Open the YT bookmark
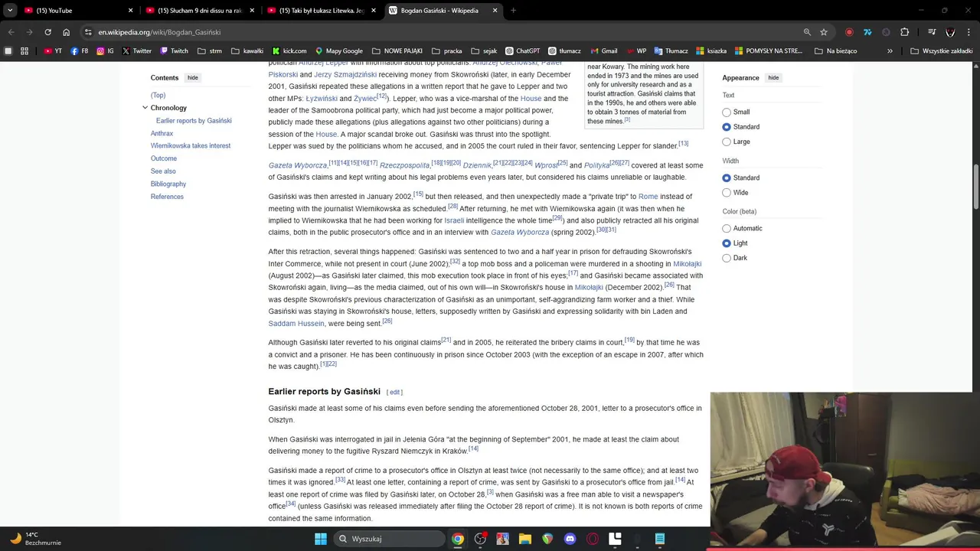 coord(53,51)
